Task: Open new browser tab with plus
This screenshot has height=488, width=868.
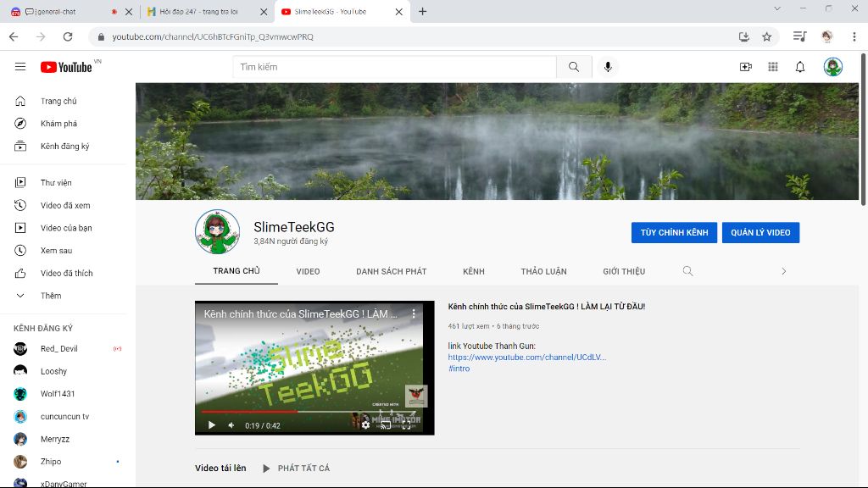Action: (422, 11)
